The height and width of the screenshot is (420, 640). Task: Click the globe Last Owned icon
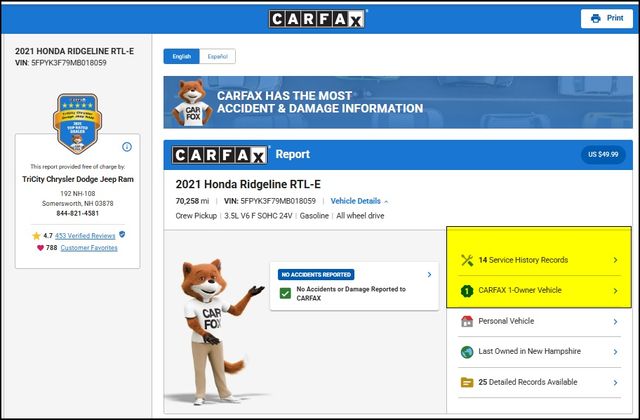point(467,352)
